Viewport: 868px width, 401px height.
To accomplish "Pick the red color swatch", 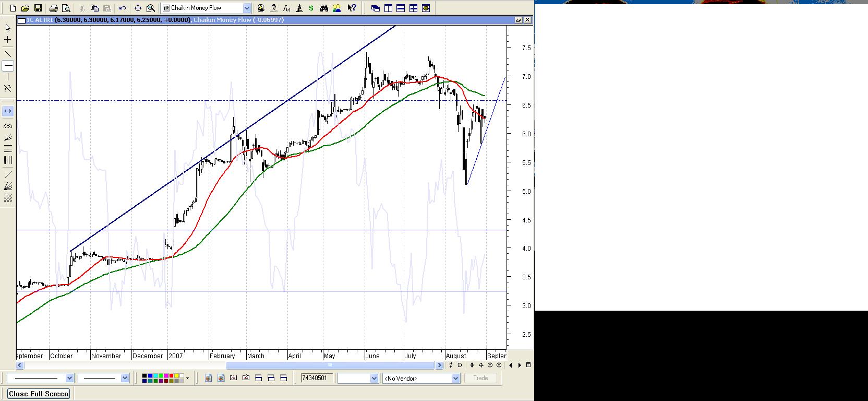I will pyautogui.click(x=171, y=376).
